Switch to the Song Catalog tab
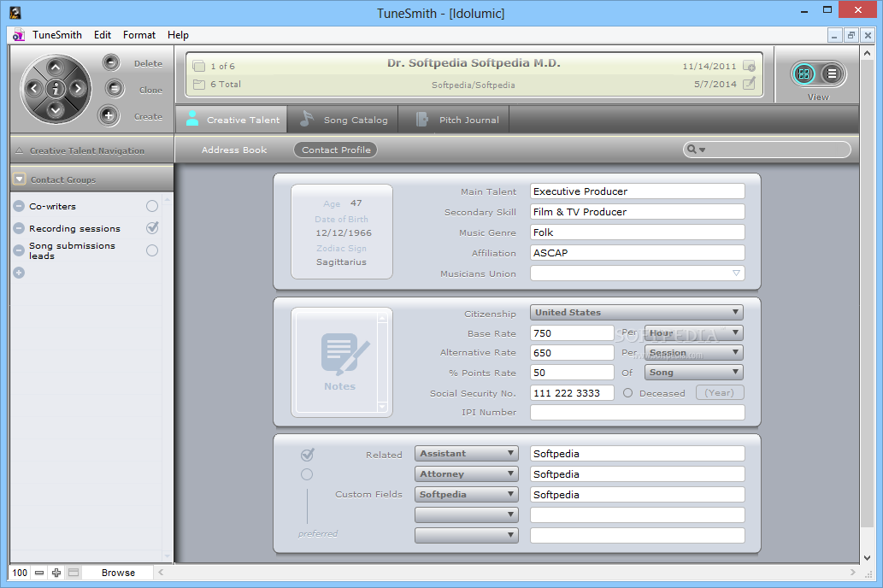 pyautogui.click(x=343, y=120)
